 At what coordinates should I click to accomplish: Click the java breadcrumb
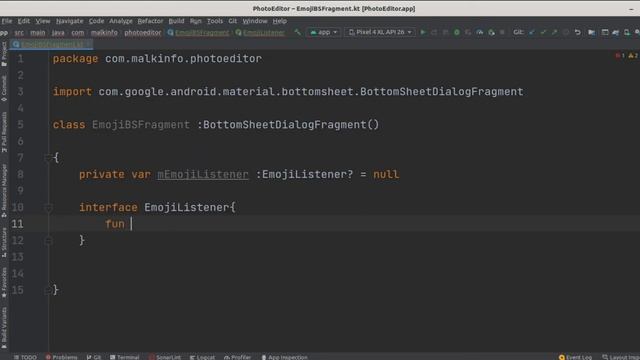tap(58, 33)
